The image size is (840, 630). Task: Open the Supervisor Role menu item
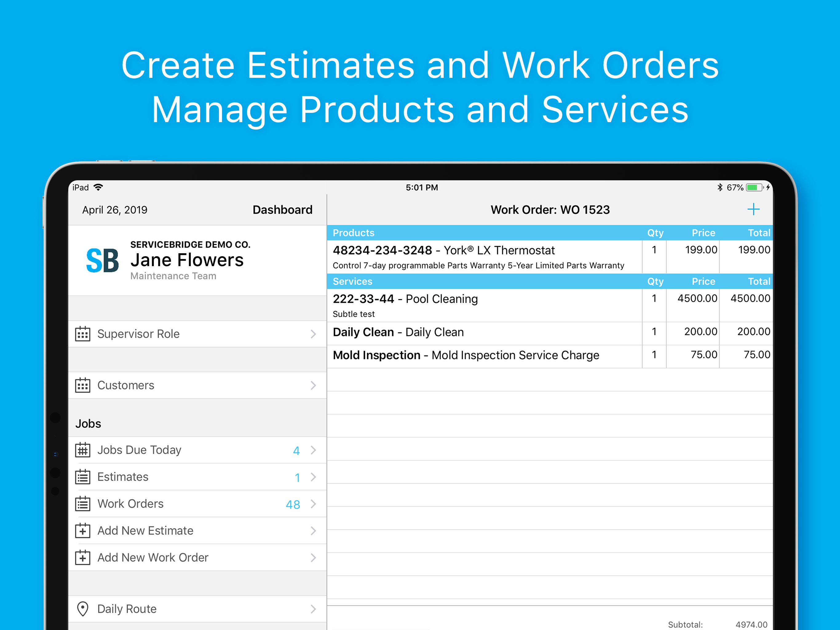pyautogui.click(x=197, y=334)
